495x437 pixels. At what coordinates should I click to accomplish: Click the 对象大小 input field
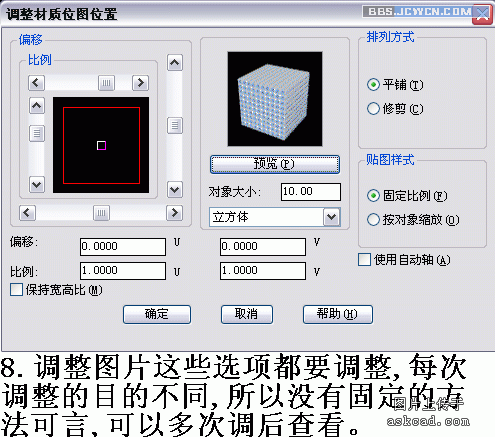coord(311,192)
